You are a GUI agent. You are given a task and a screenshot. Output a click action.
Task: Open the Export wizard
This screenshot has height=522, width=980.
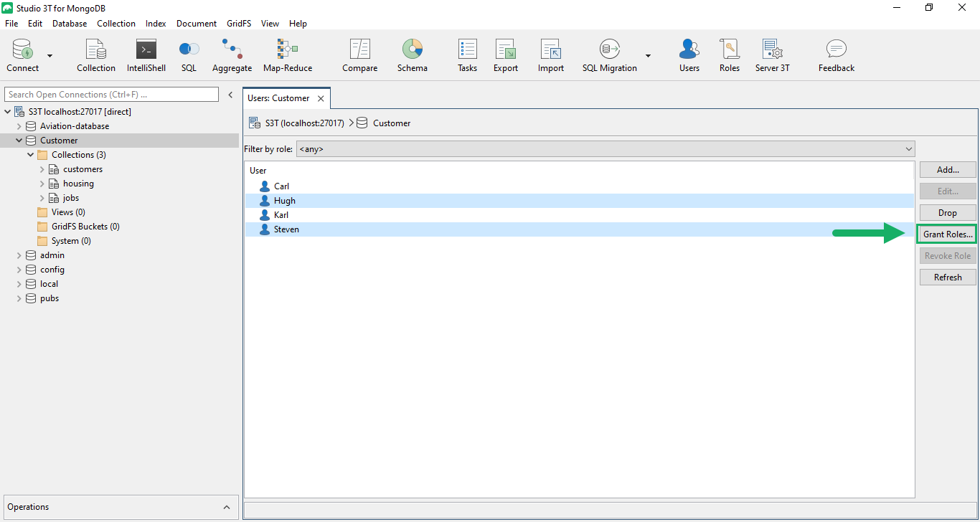point(505,54)
